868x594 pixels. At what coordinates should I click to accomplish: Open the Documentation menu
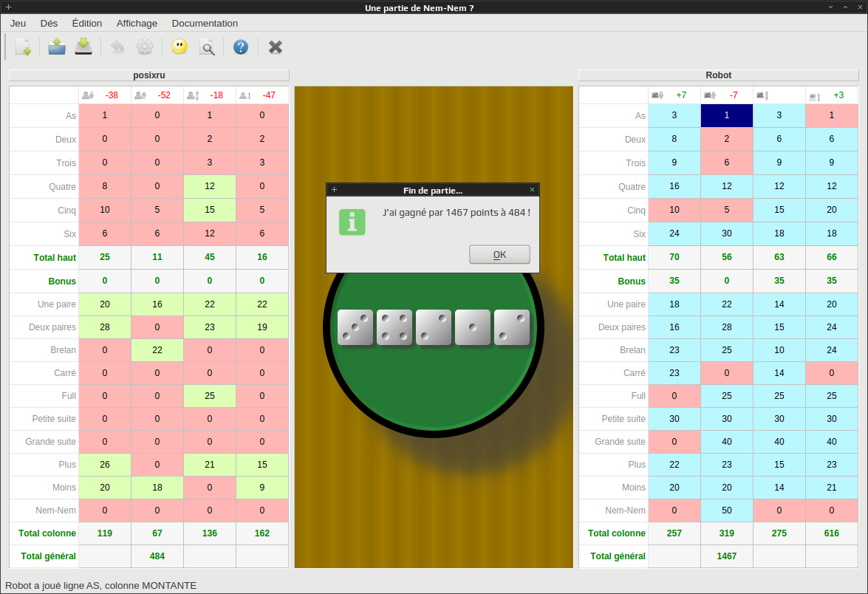coord(205,23)
